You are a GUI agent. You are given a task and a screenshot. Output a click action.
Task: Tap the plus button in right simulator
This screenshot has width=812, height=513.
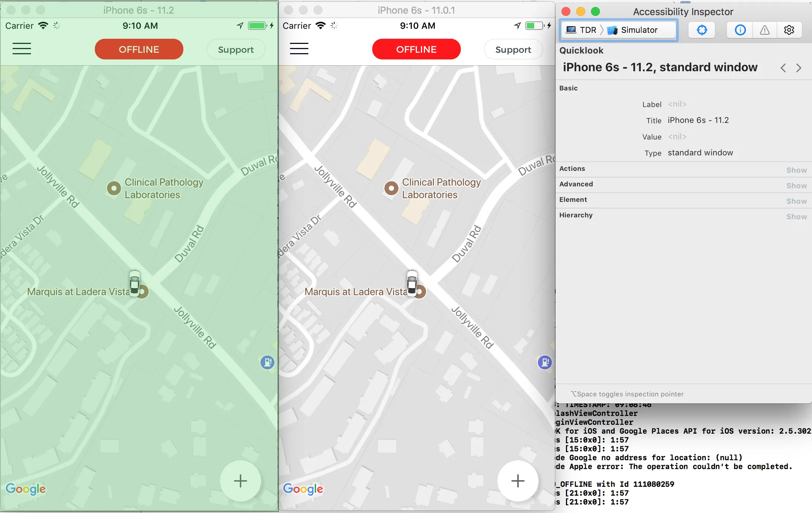pyautogui.click(x=518, y=481)
